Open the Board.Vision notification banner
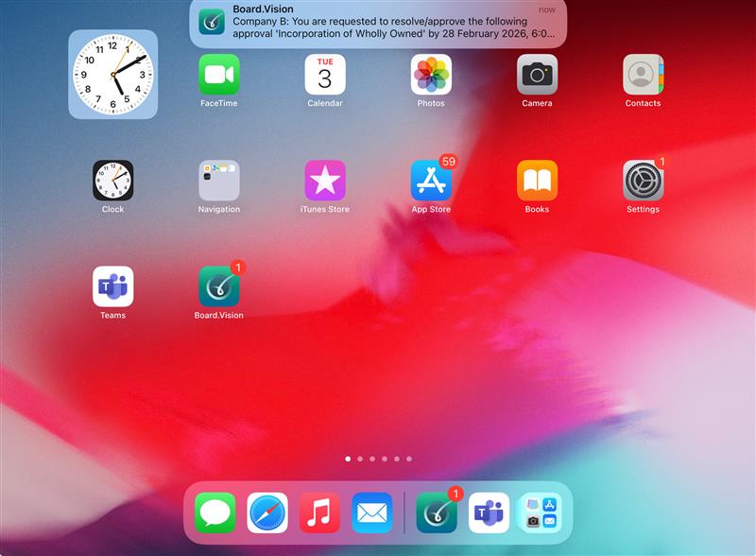Image resolution: width=756 pixels, height=556 pixels. point(378,23)
